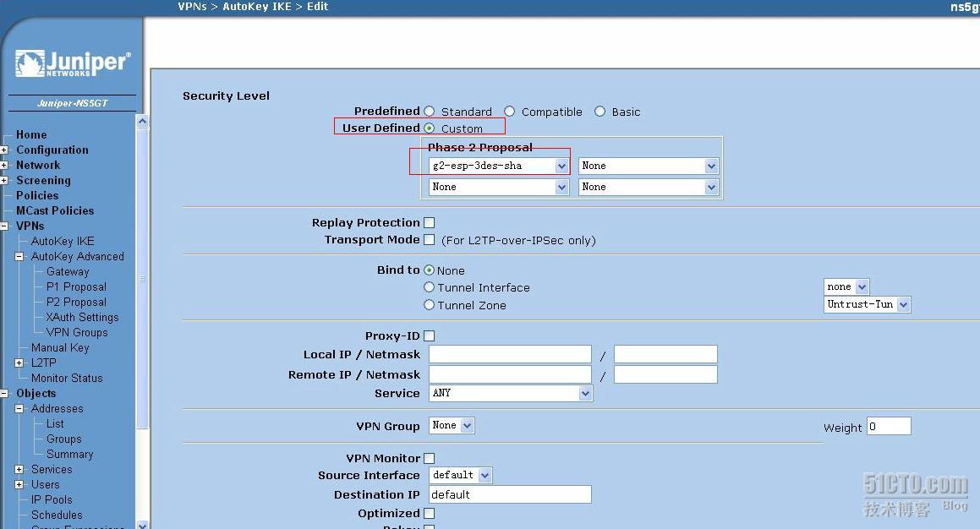Click the Local Netmask input field
980x529 pixels.
click(665, 355)
